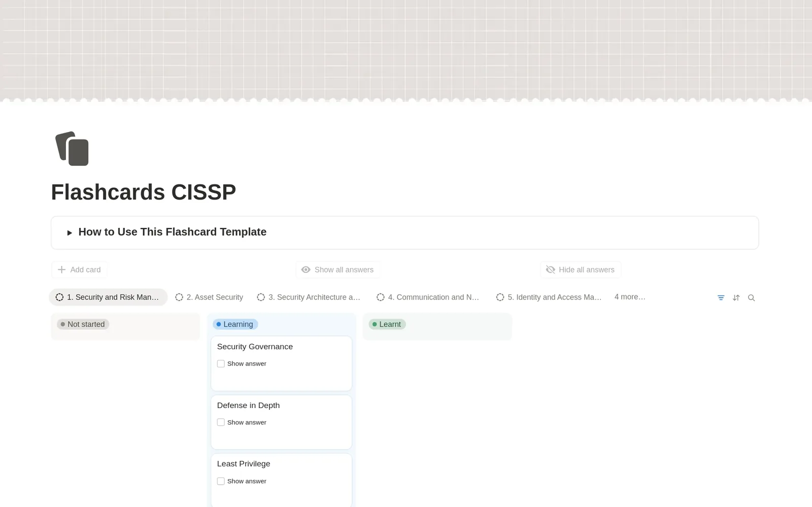Expand the How to Use This Flashcard Template toggle
This screenshot has width=812, height=507.
pyautogui.click(x=70, y=232)
